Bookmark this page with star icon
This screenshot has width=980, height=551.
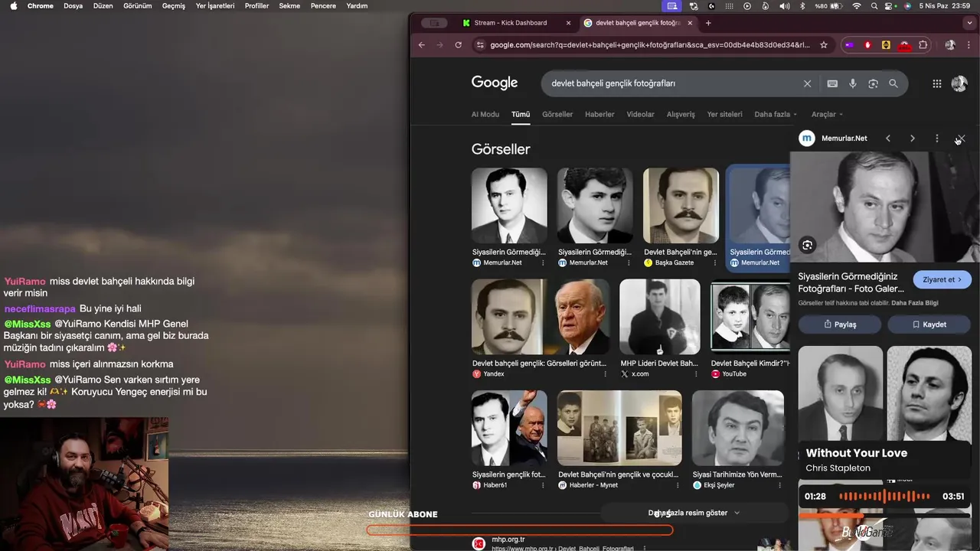pyautogui.click(x=824, y=45)
